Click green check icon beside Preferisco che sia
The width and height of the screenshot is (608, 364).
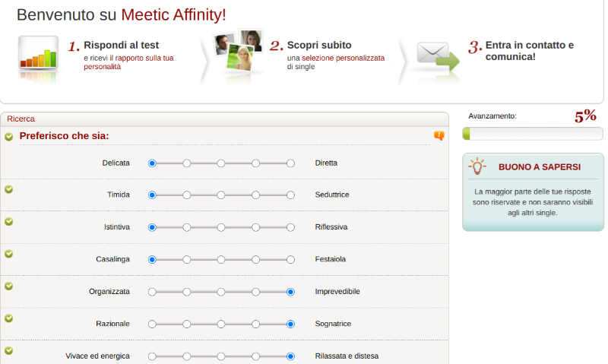pyautogui.click(x=9, y=137)
